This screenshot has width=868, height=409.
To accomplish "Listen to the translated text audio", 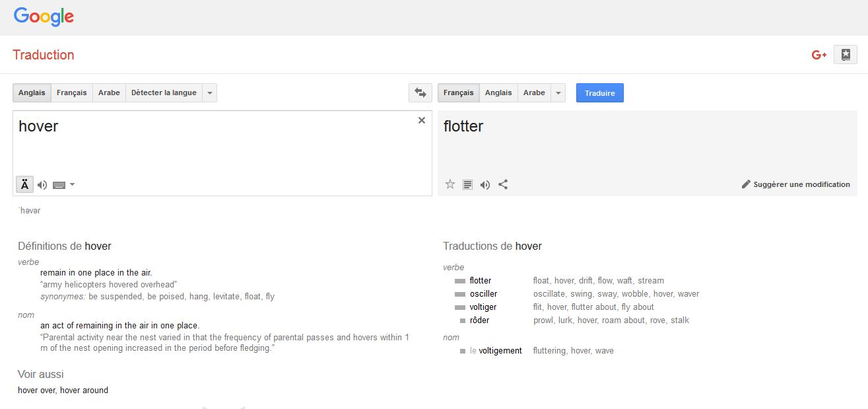I will click(x=485, y=185).
